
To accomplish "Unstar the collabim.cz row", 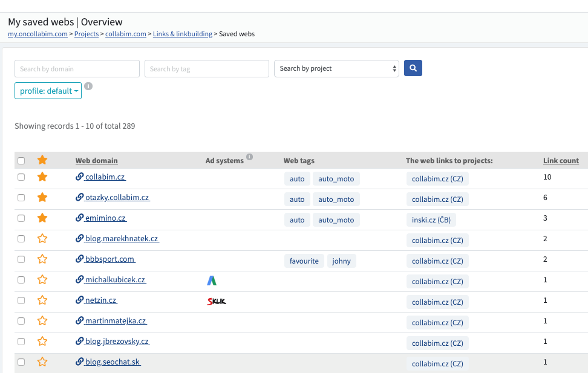I will click(42, 177).
